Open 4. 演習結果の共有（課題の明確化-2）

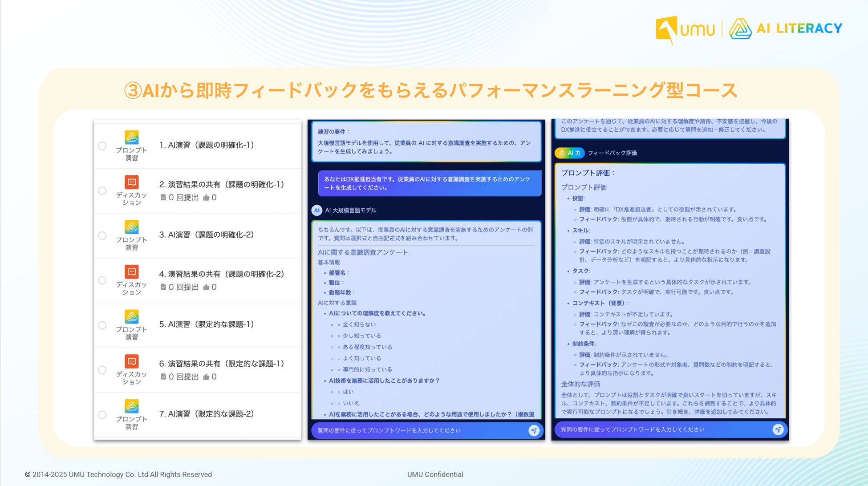pos(221,274)
